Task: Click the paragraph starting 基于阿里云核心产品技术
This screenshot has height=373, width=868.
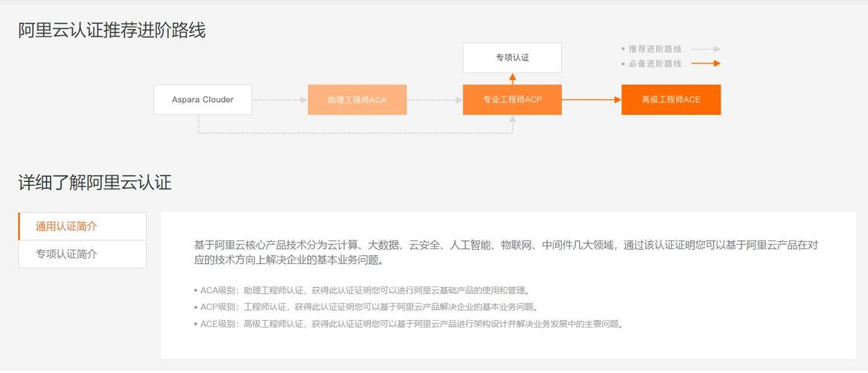Action: 506,252
